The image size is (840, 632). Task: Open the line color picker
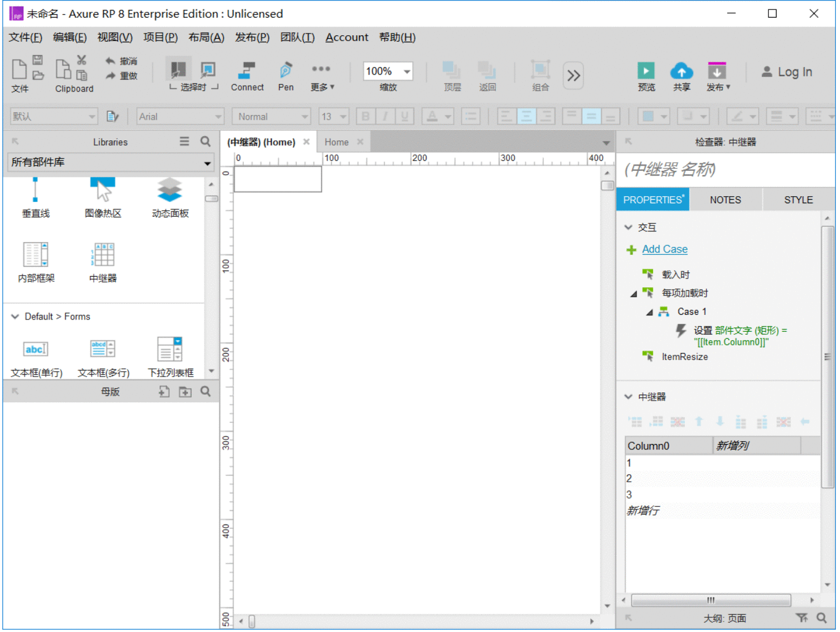click(742, 116)
